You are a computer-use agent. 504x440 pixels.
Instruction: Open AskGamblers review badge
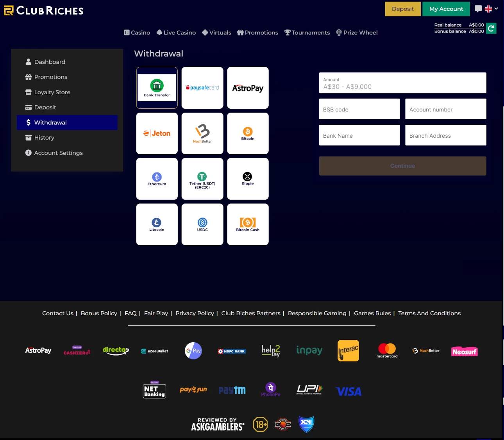coord(218,424)
